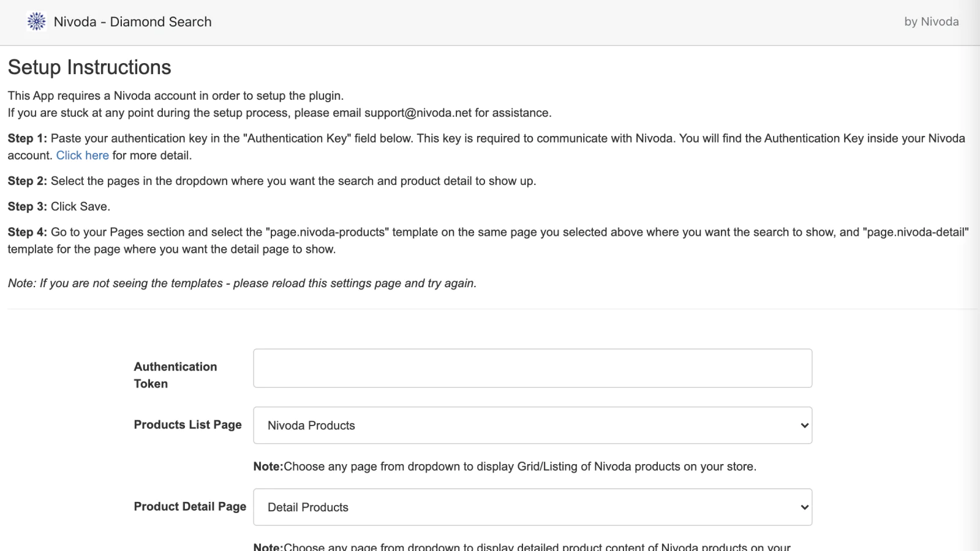Open the Products List Page dropdown
The width and height of the screenshot is (980, 551).
(532, 425)
